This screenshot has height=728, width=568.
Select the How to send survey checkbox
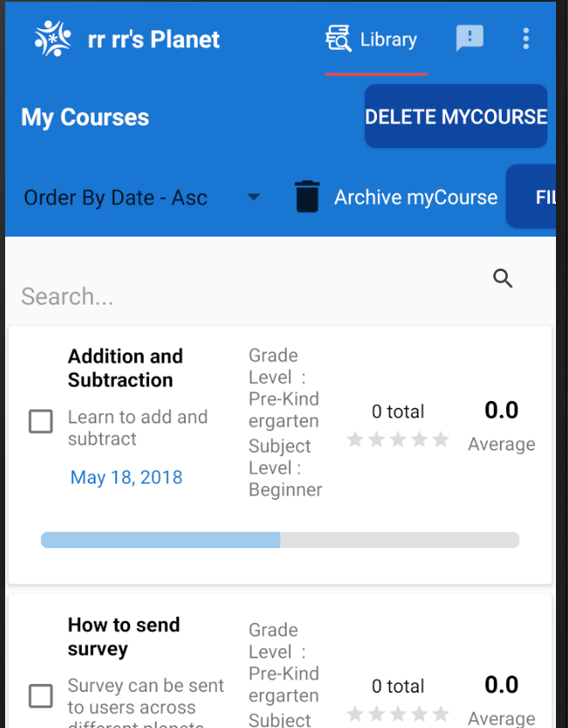point(40,695)
